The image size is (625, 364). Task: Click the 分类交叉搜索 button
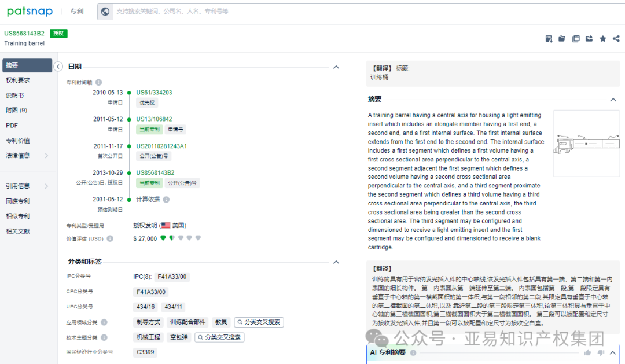(x=259, y=322)
